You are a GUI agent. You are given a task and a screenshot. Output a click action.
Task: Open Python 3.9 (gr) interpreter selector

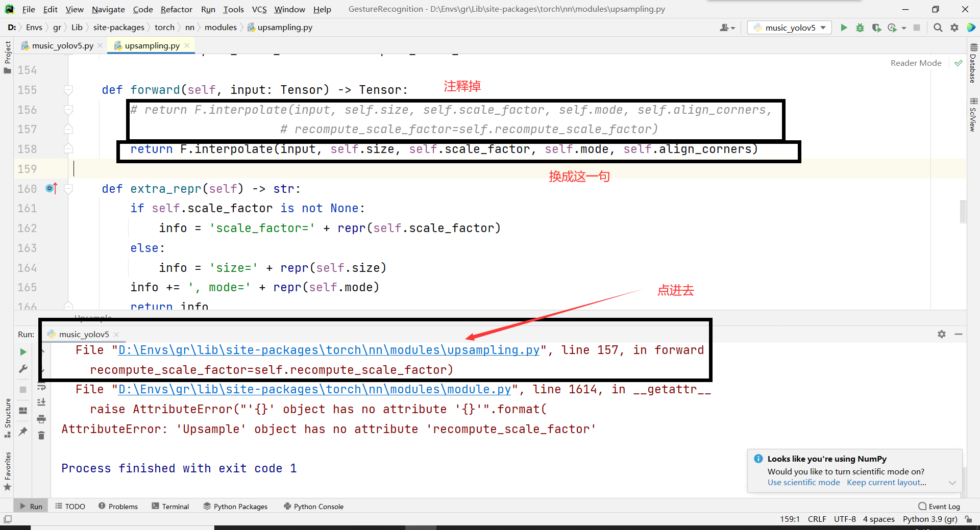coord(930,519)
